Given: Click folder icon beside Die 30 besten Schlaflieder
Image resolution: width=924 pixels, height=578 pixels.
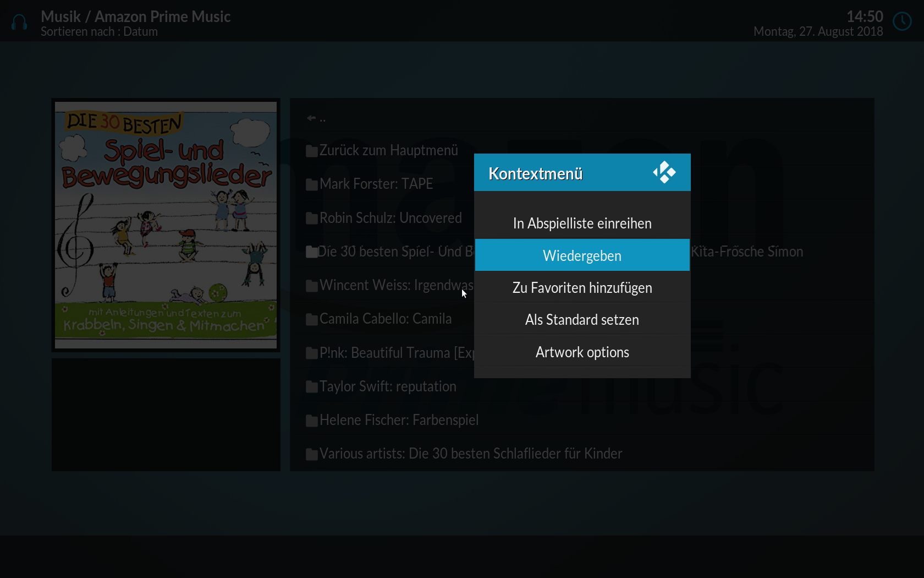Looking at the screenshot, I should [312, 454].
